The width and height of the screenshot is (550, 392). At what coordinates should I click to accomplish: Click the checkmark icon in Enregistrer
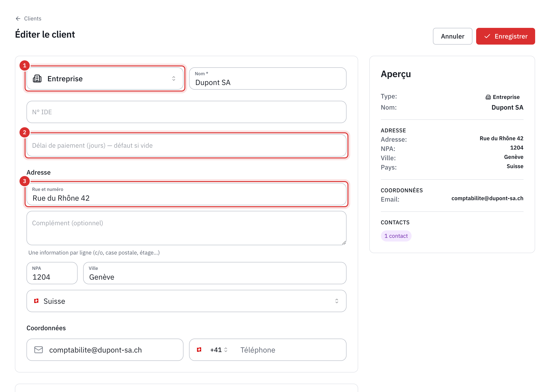pos(487,36)
